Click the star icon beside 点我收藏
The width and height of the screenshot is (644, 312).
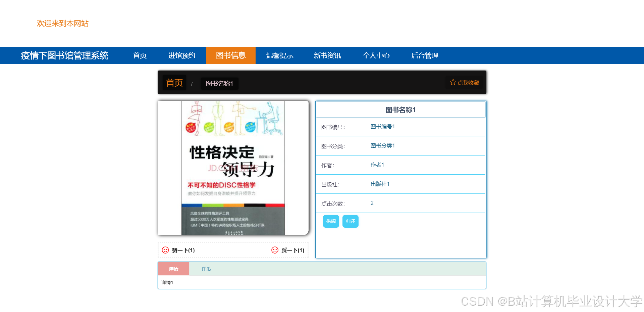[453, 82]
